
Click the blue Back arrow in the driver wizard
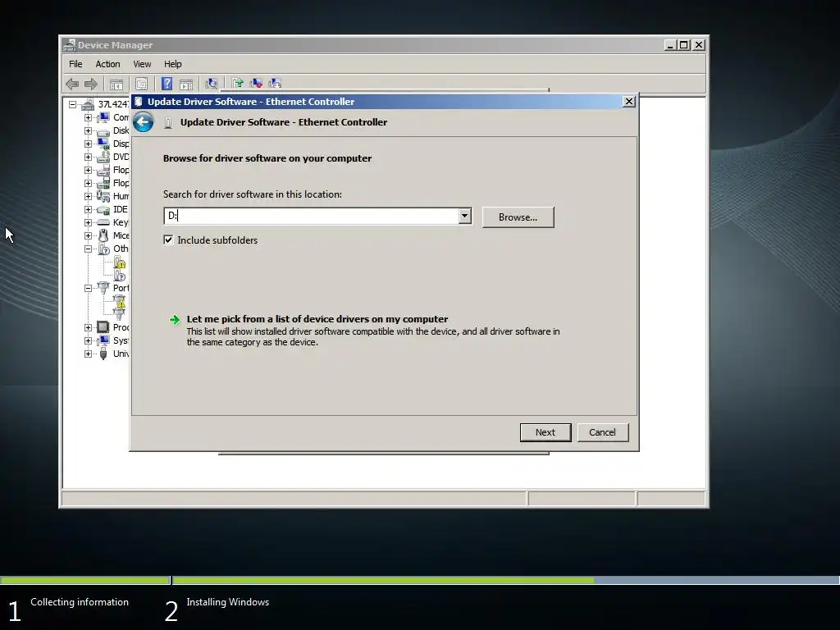coord(143,122)
